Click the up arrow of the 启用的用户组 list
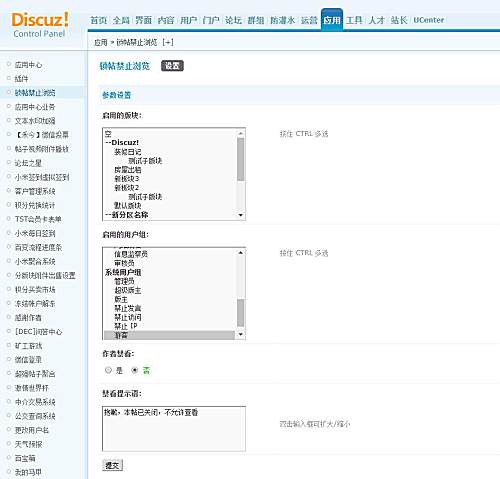The width and height of the screenshot is (500, 479). (241, 253)
